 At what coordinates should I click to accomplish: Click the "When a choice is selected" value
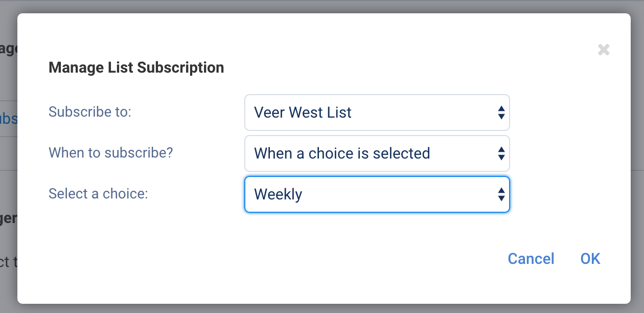click(342, 153)
